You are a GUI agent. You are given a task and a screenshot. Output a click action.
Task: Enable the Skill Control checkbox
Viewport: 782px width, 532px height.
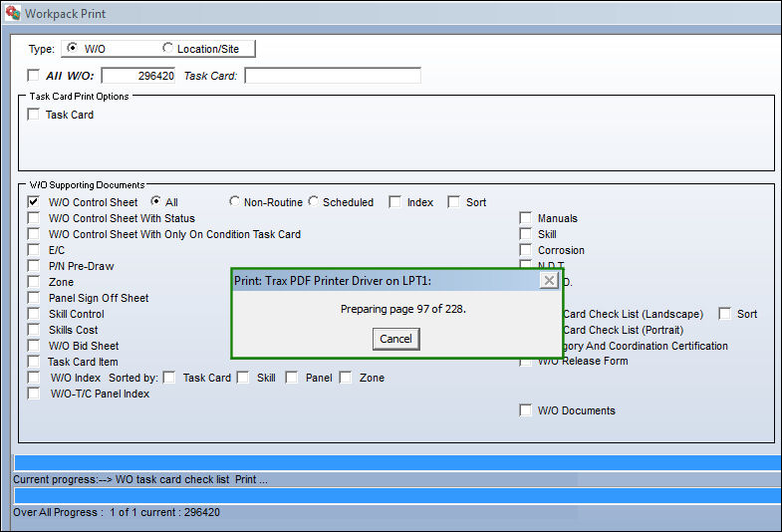[x=33, y=314]
